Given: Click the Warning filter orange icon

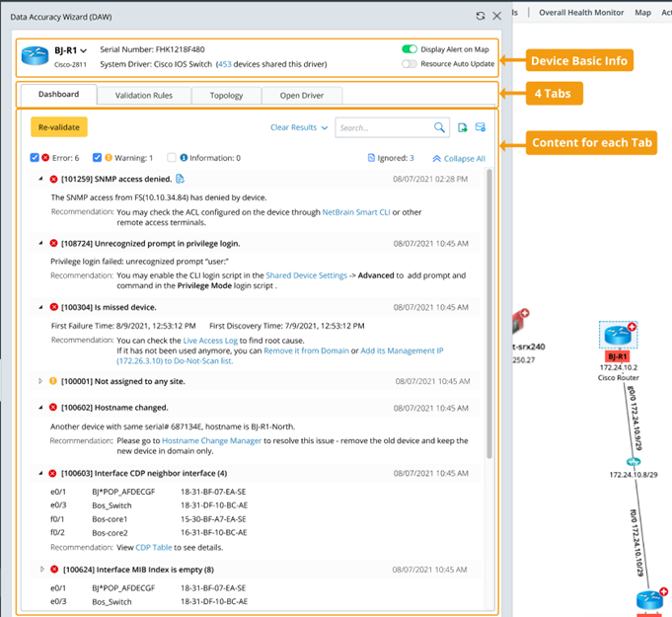Looking at the screenshot, I should [109, 157].
